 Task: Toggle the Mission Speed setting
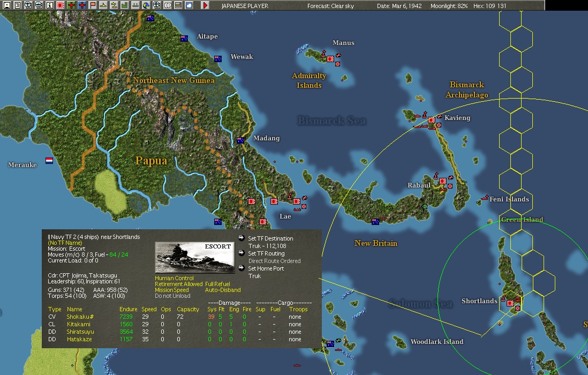coord(172,290)
